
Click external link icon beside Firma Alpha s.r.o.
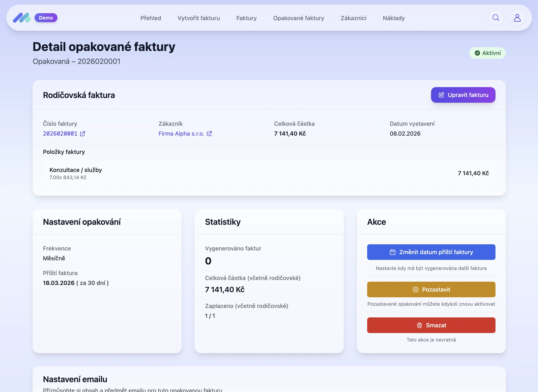pyautogui.click(x=209, y=134)
